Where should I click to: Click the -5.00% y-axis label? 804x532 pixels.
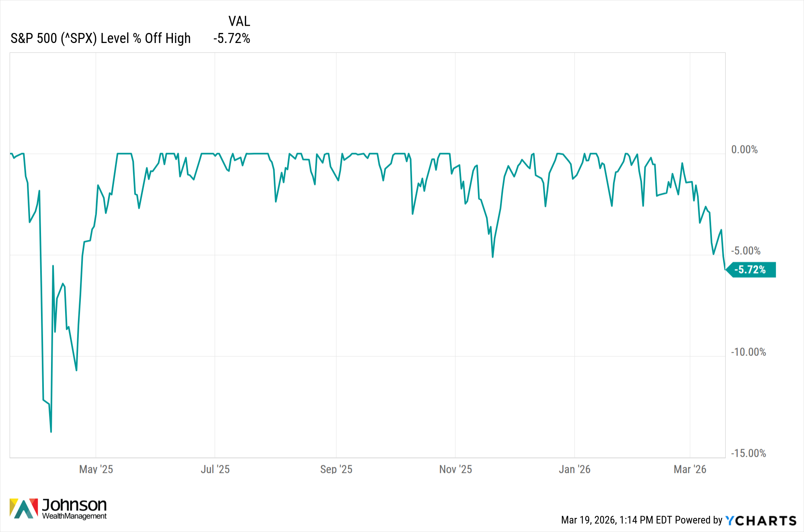coord(746,251)
